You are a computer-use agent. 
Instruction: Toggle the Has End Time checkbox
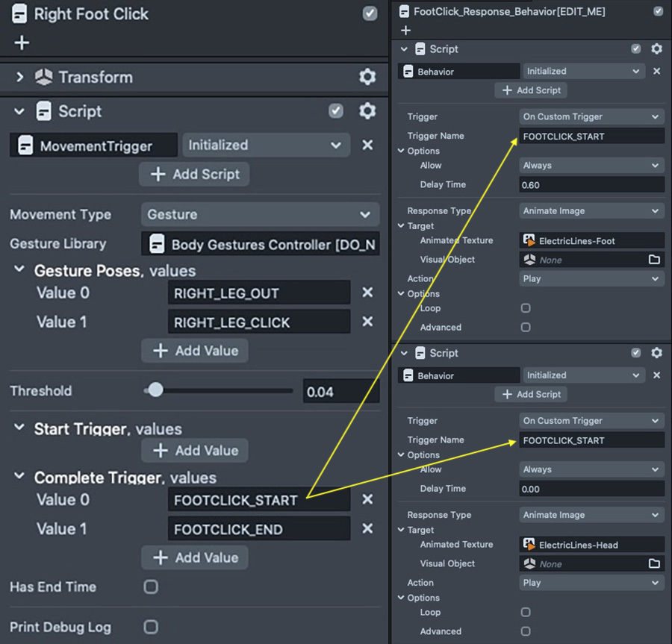point(151,587)
